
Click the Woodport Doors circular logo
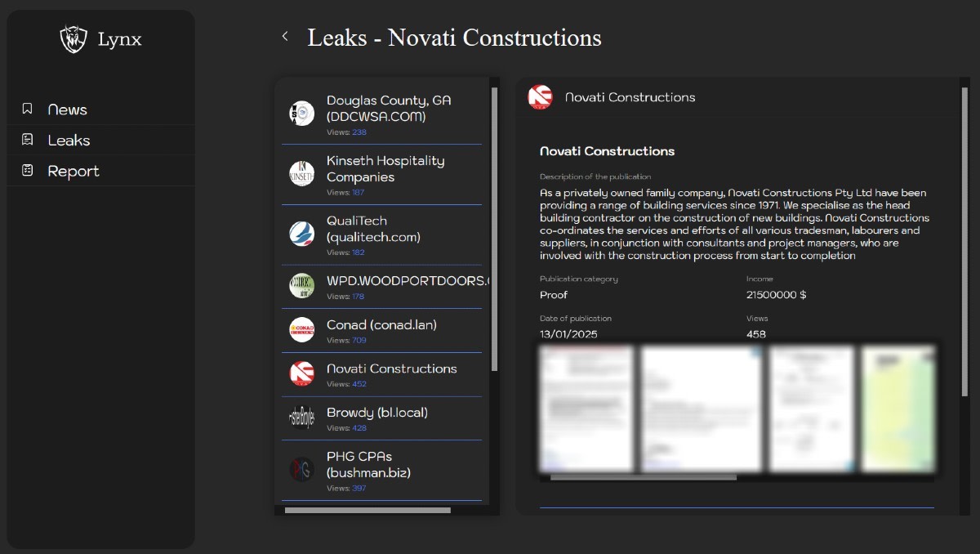(301, 287)
